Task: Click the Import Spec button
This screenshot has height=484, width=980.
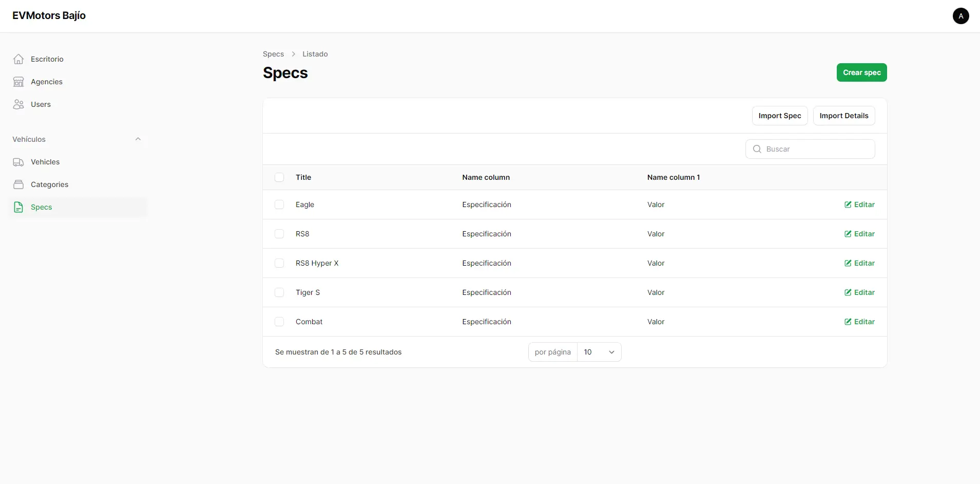Action: pos(780,116)
